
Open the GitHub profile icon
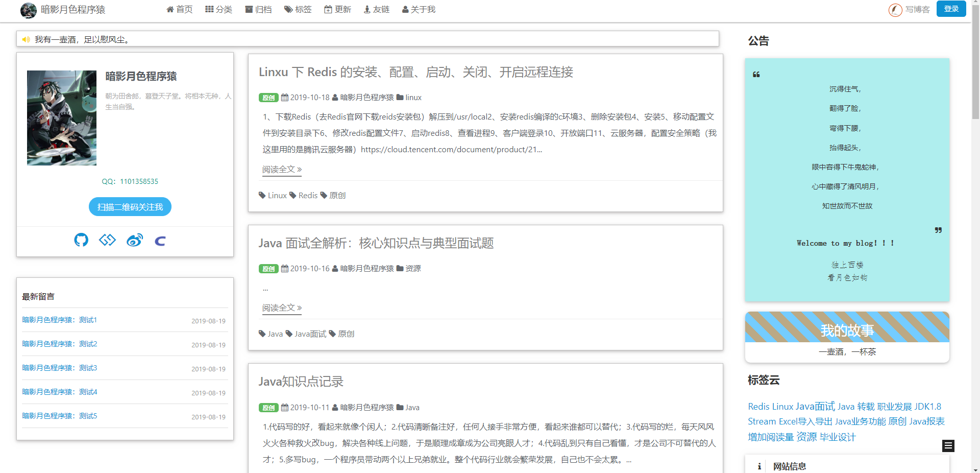click(x=81, y=240)
